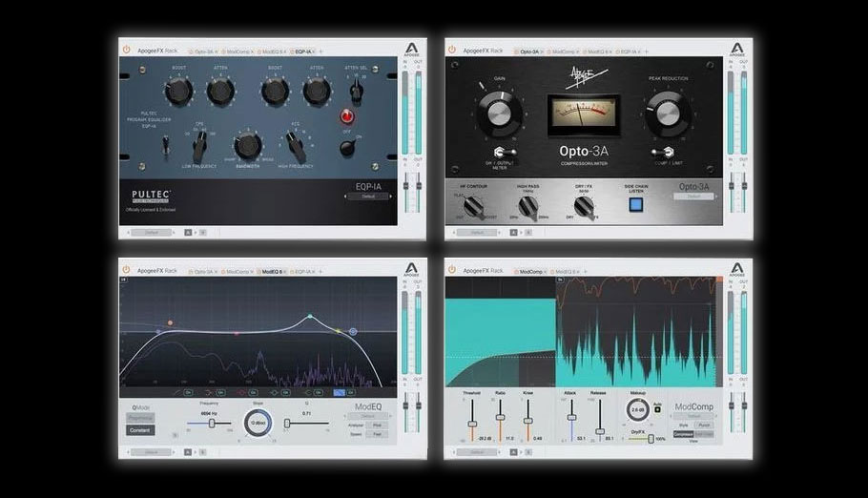Adjust ModEQ Frequency slider
Viewport: 868px width, 498px height.
click(209, 424)
